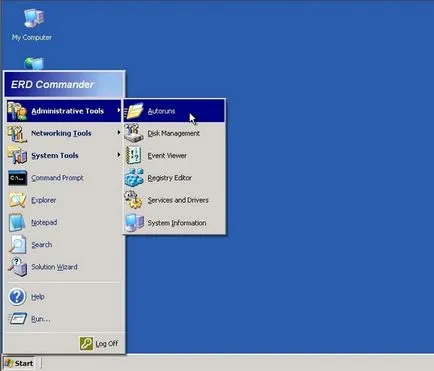Click the Search document icon

click(x=17, y=244)
